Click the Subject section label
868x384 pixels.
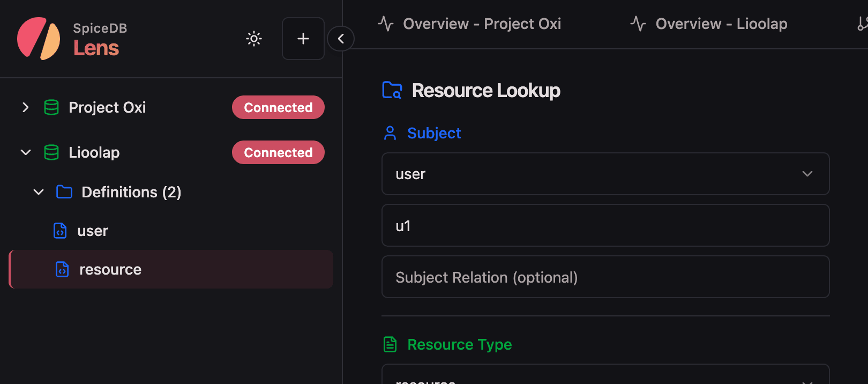[x=434, y=133]
